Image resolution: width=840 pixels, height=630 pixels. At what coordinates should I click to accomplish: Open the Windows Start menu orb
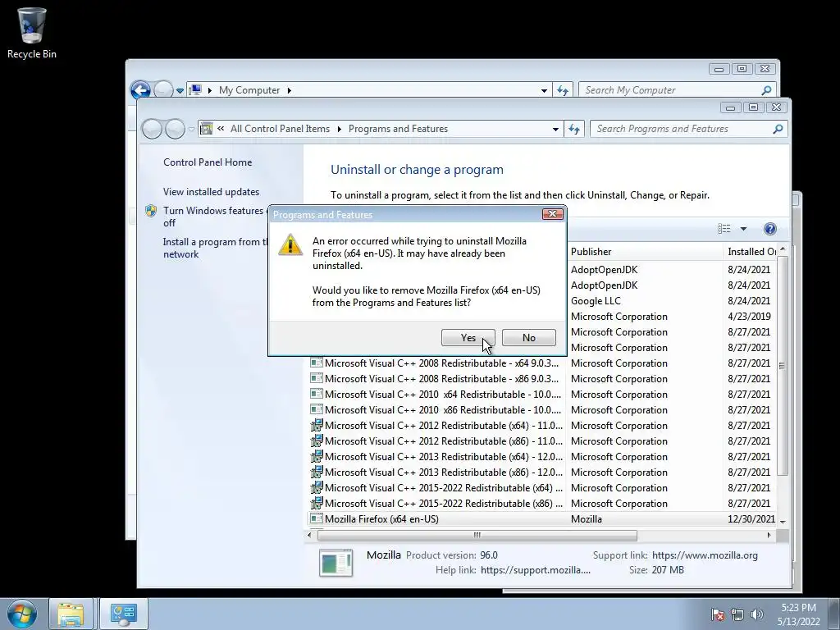pyautogui.click(x=22, y=614)
